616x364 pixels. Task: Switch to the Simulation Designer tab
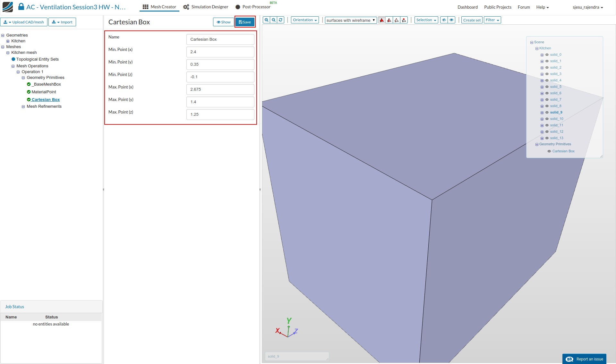tap(206, 7)
